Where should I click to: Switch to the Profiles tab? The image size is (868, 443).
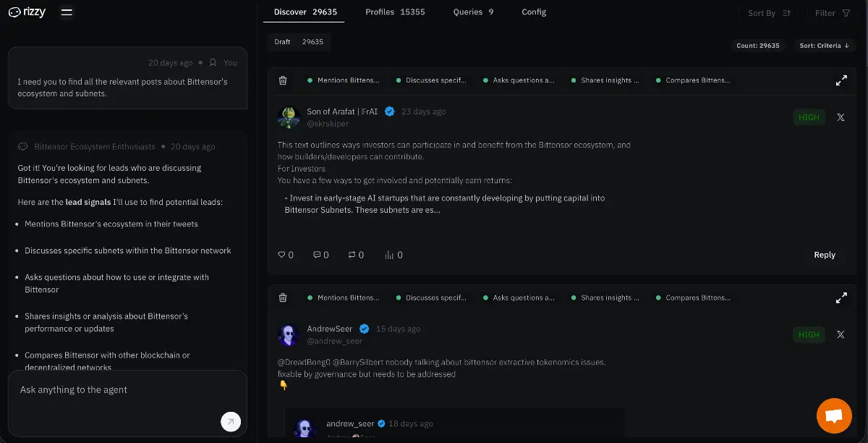[x=395, y=12]
